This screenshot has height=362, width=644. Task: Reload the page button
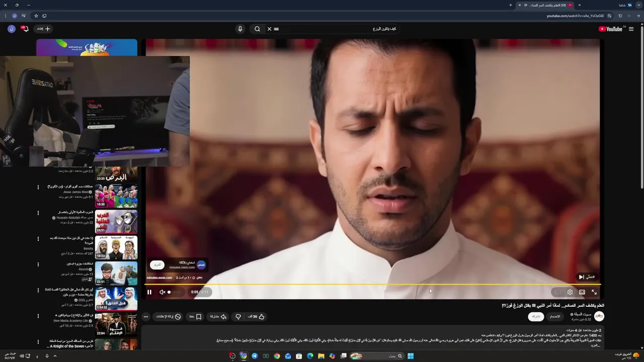(620, 16)
